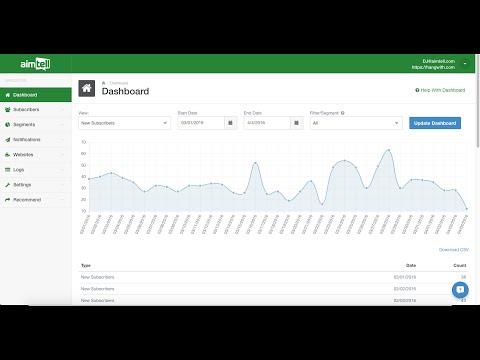Click the aimtell logo

pos(35,64)
